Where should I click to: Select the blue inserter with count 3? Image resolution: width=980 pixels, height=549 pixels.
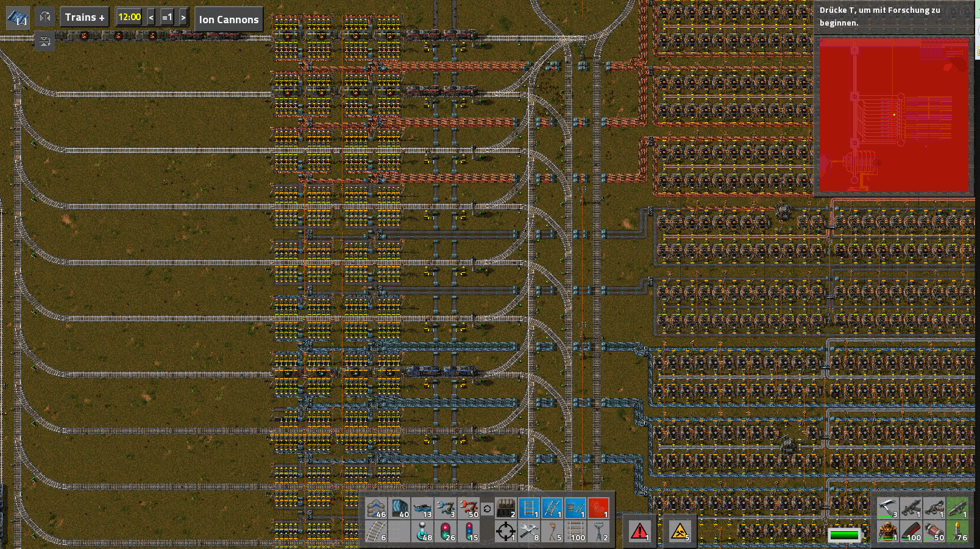(446, 508)
